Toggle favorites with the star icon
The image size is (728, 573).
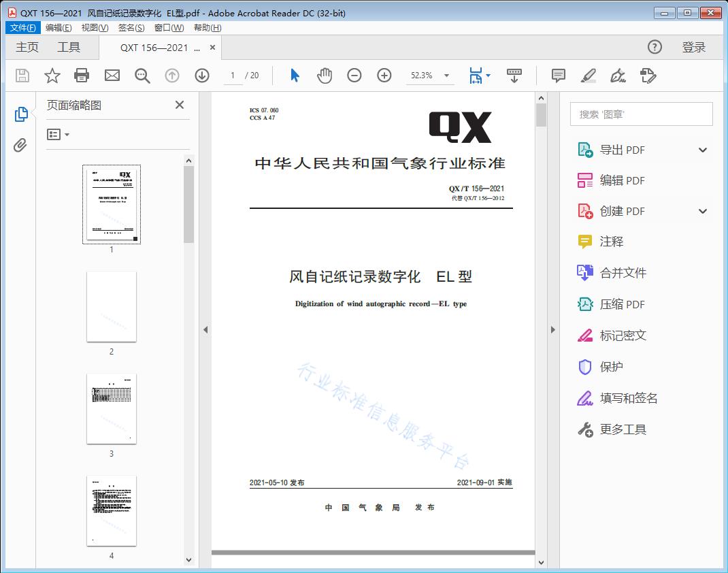[x=52, y=76]
